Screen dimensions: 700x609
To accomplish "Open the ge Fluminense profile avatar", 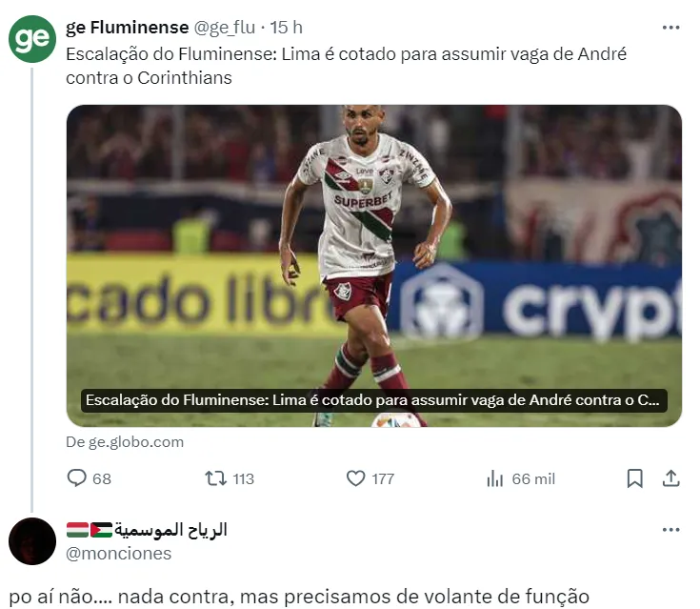I will [32, 39].
